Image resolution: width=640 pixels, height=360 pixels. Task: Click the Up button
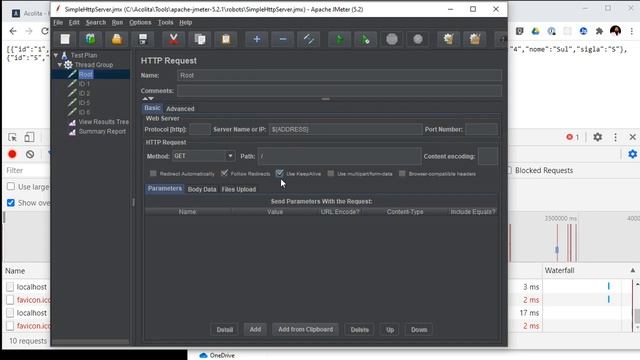coord(390,329)
